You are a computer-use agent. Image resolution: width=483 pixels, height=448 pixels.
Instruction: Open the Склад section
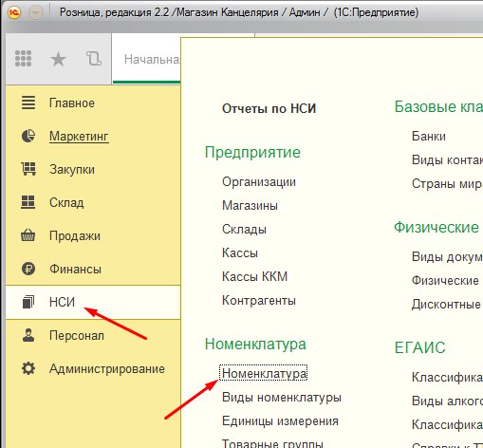(66, 203)
